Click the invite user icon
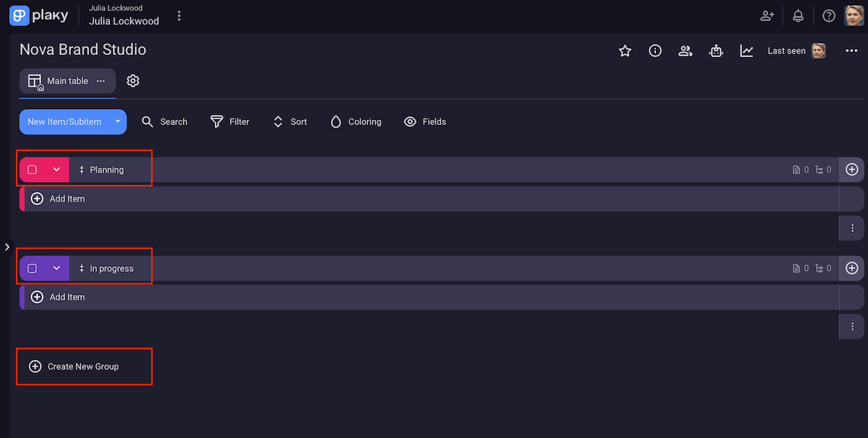868x438 pixels. [x=767, y=16]
